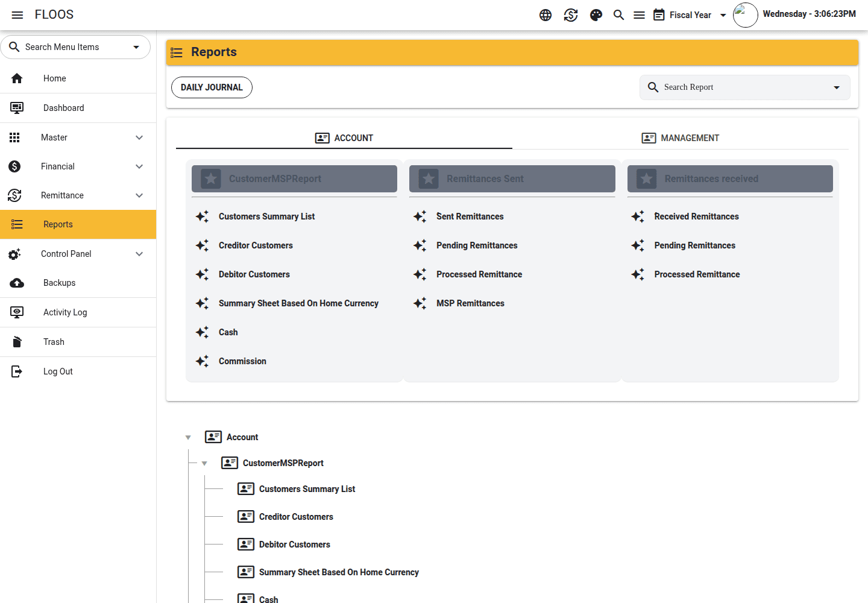868x603 pixels.
Task: Expand the Financial submenu chevron
Action: tap(139, 166)
